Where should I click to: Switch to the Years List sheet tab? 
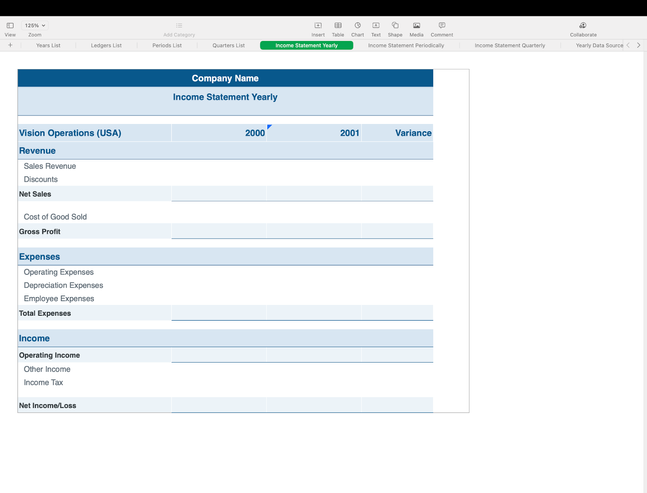click(48, 45)
